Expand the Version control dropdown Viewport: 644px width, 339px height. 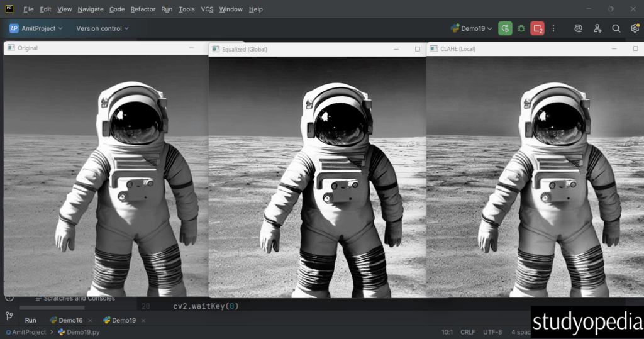(x=103, y=28)
